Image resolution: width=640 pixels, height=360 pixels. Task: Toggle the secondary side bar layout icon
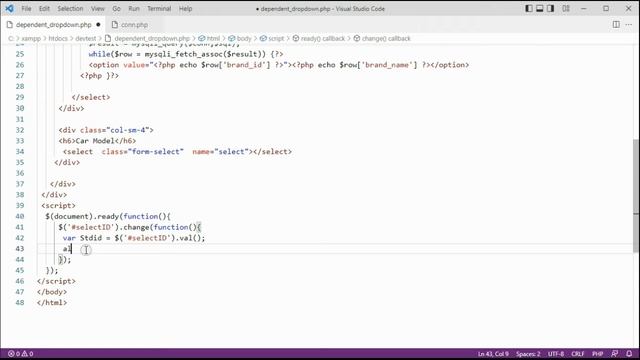[x=551, y=8]
